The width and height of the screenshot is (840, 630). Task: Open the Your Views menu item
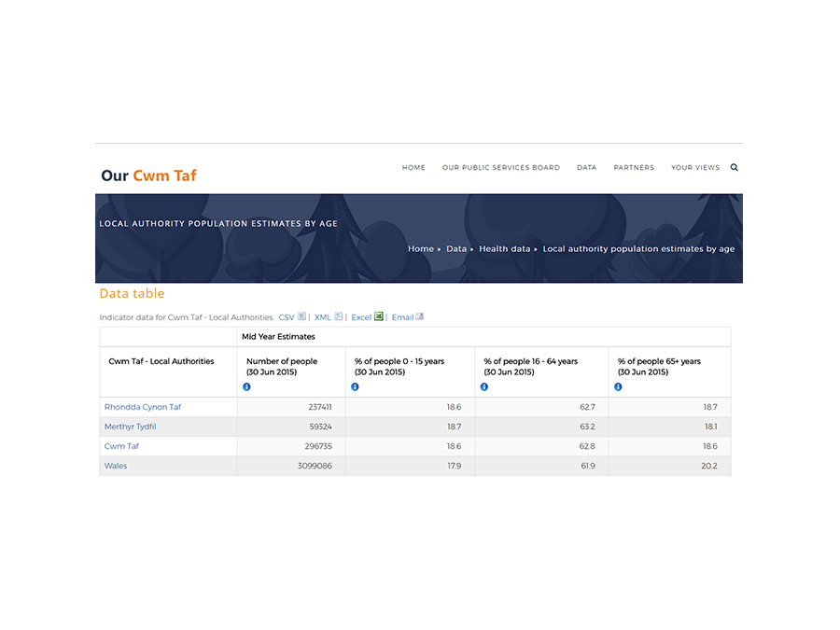coord(695,168)
